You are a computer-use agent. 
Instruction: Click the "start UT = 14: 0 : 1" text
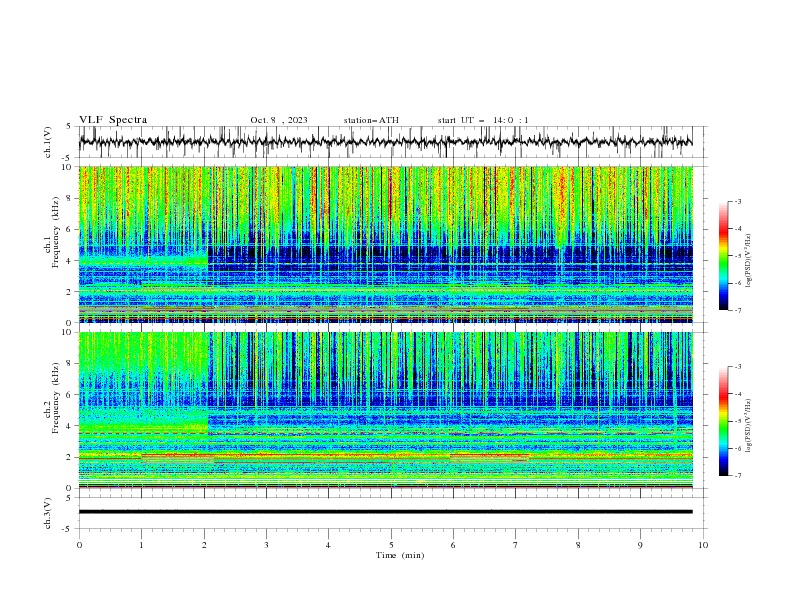pos(483,120)
